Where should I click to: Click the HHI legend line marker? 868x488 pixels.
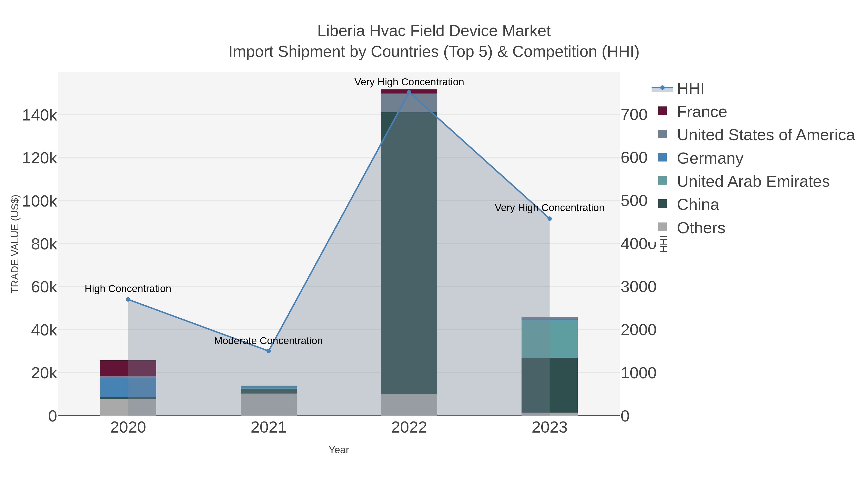pyautogui.click(x=662, y=88)
